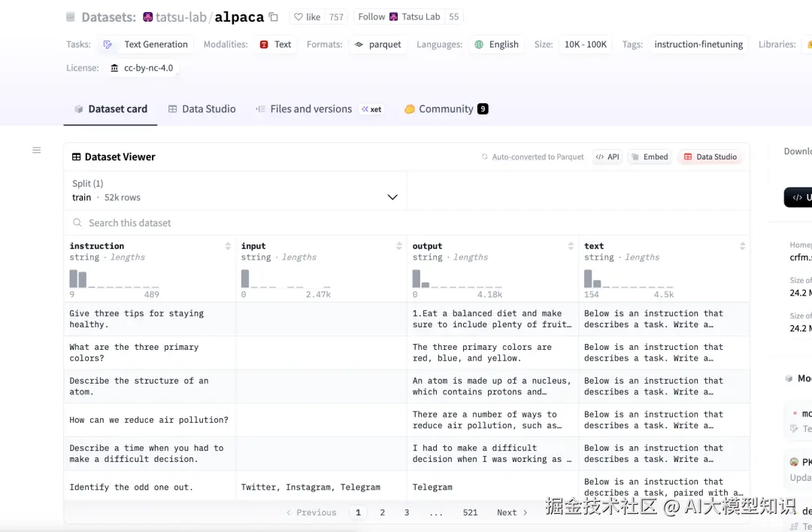Sort by the text column
The height and width of the screenshot is (532, 812).
[742, 246]
